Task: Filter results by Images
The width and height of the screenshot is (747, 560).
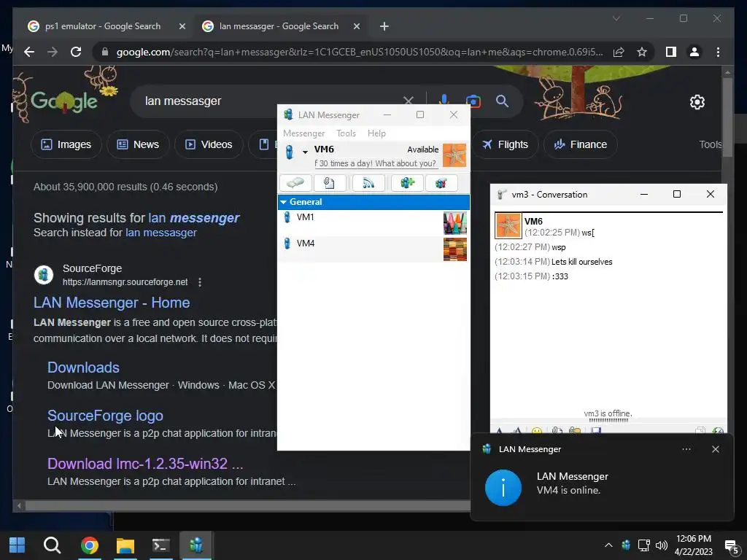Action: tap(66, 144)
